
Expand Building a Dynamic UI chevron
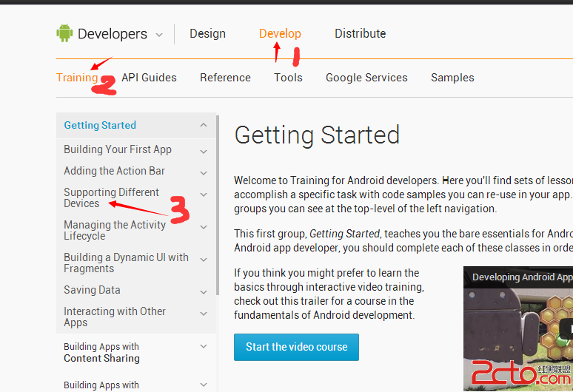(x=204, y=260)
